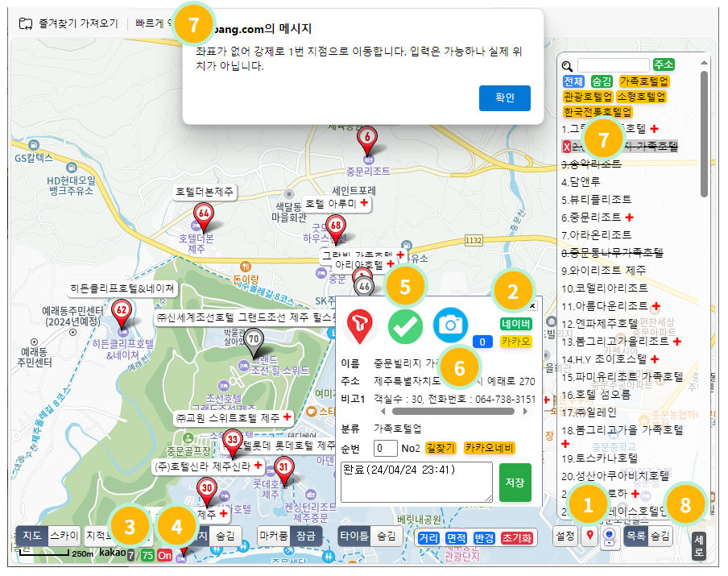Toggle the red On indicator
728x576 pixels.
click(x=164, y=555)
